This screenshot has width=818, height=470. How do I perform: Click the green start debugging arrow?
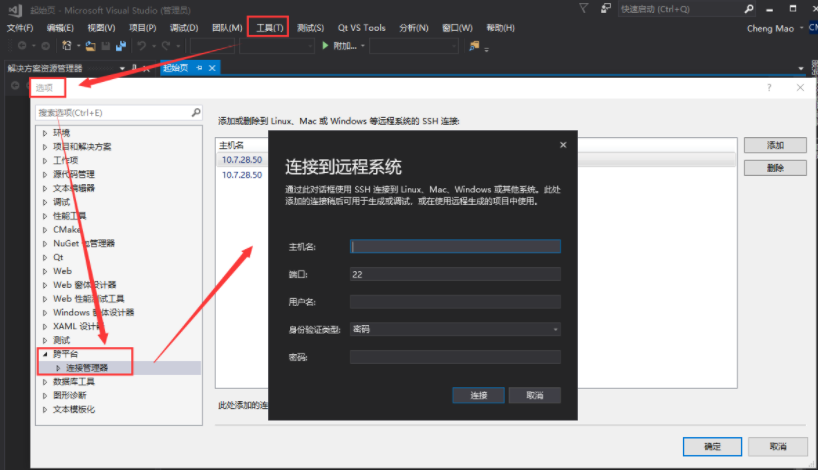click(325, 46)
